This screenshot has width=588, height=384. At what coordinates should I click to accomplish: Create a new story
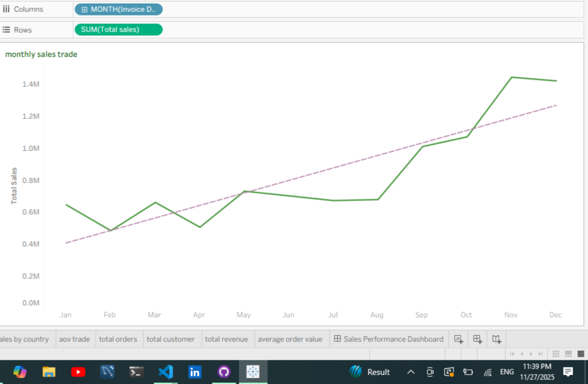coord(496,338)
